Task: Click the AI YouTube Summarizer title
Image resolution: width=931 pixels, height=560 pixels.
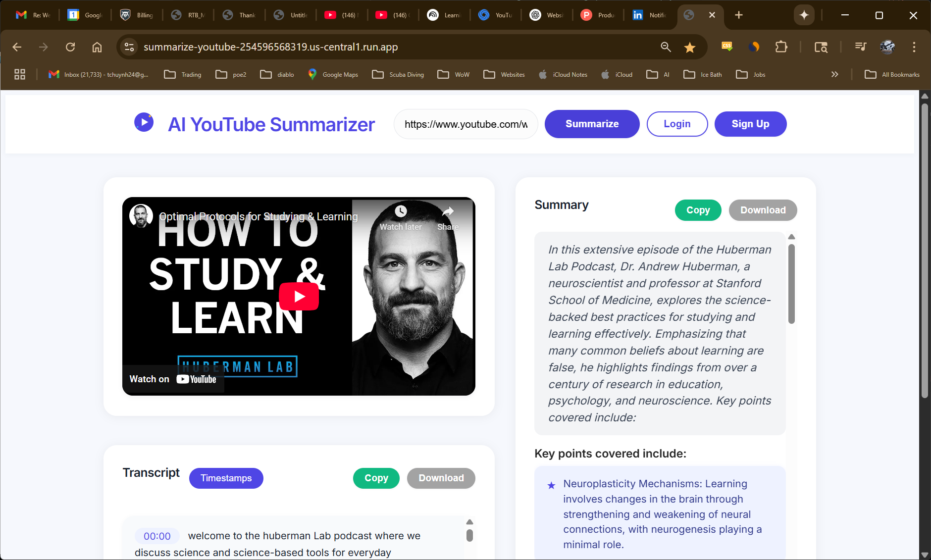Action: pos(271,124)
